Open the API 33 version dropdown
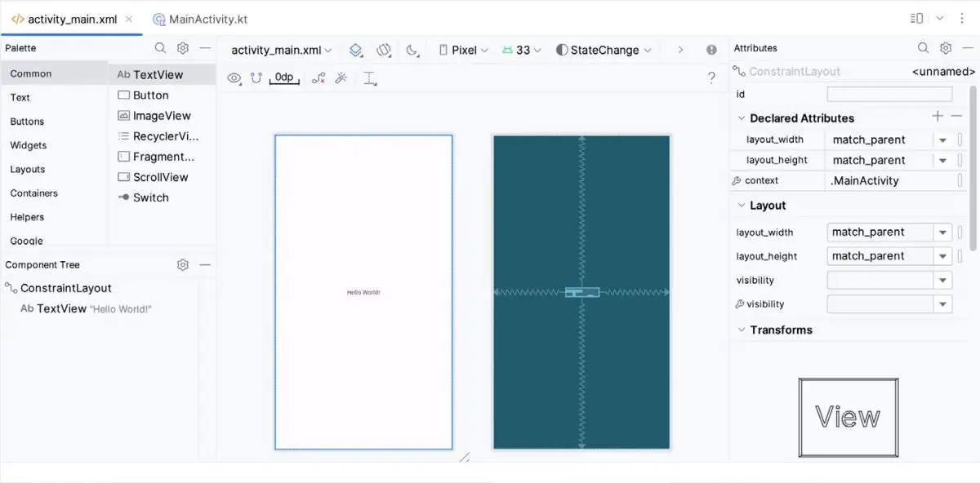 pos(521,50)
